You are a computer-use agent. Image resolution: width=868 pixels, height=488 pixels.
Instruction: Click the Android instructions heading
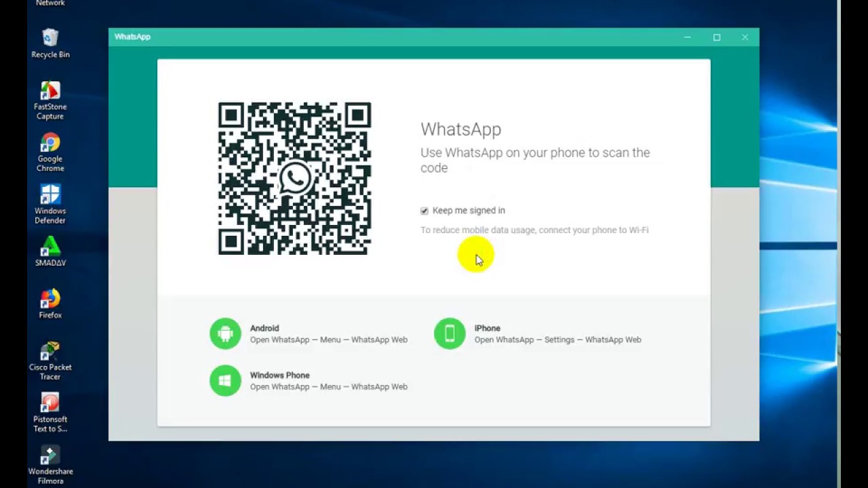point(264,328)
